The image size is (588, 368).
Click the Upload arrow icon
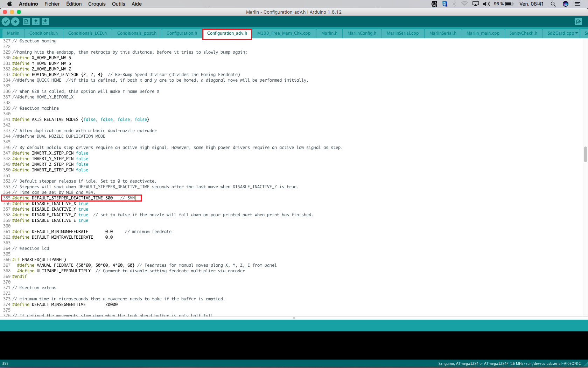click(15, 21)
